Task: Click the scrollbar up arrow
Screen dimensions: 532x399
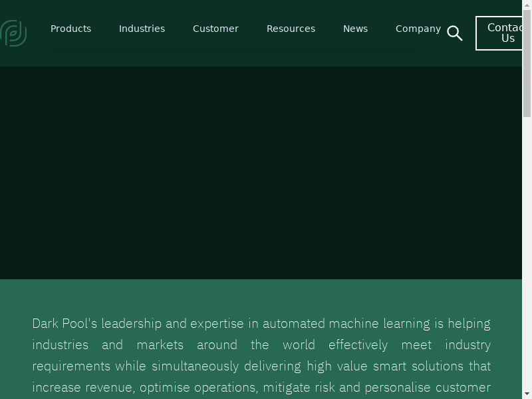Action: coord(527,5)
